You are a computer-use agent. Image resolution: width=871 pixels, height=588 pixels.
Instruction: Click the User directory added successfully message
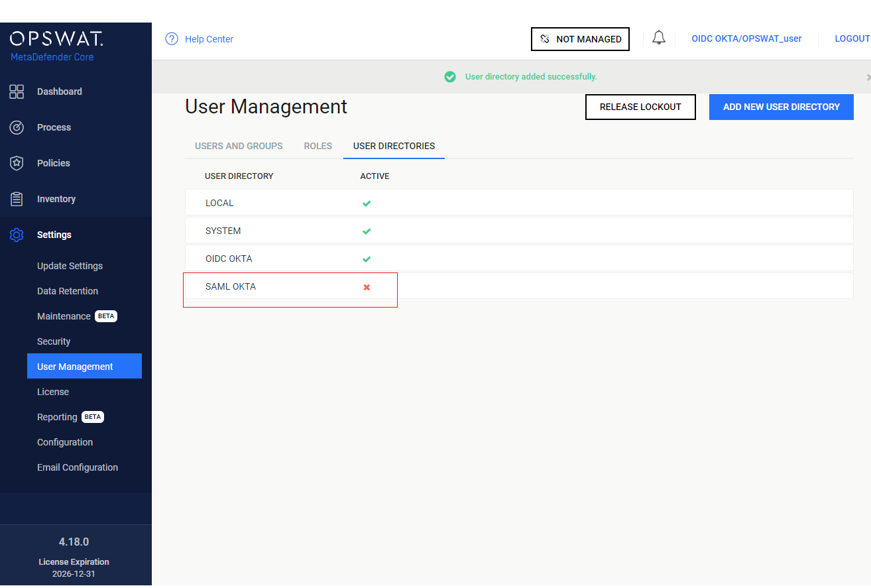tap(531, 77)
